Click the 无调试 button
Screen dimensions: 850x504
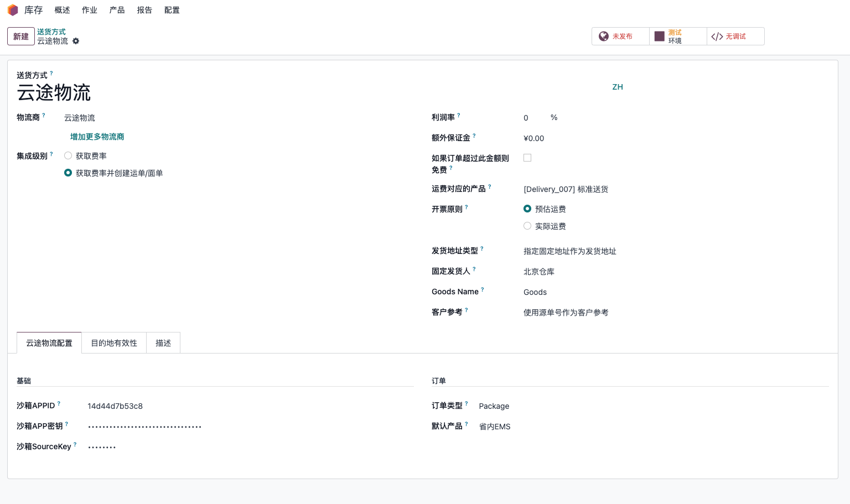736,36
